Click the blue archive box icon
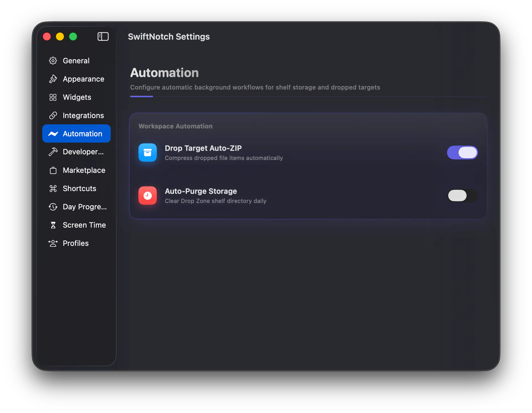532x413 pixels. pyautogui.click(x=148, y=153)
